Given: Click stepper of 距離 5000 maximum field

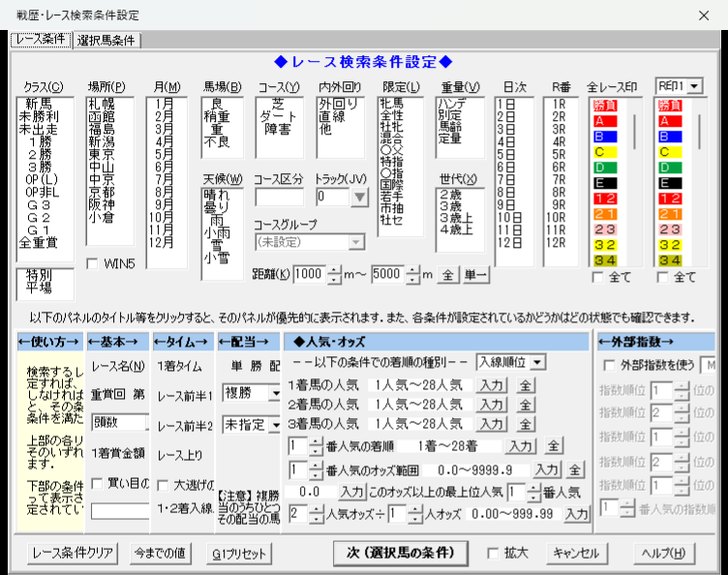Looking at the screenshot, I should (x=412, y=275).
